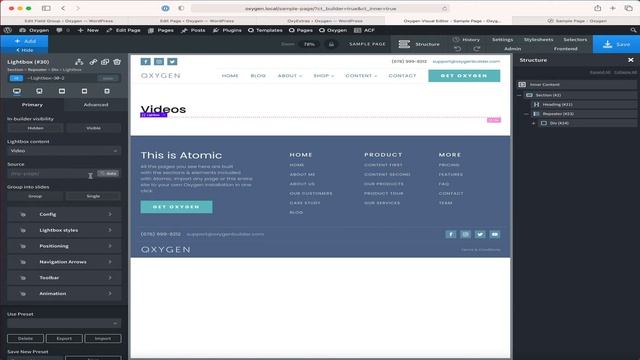Click the Save button
This screenshot has width=640, height=360.
[x=616, y=44]
